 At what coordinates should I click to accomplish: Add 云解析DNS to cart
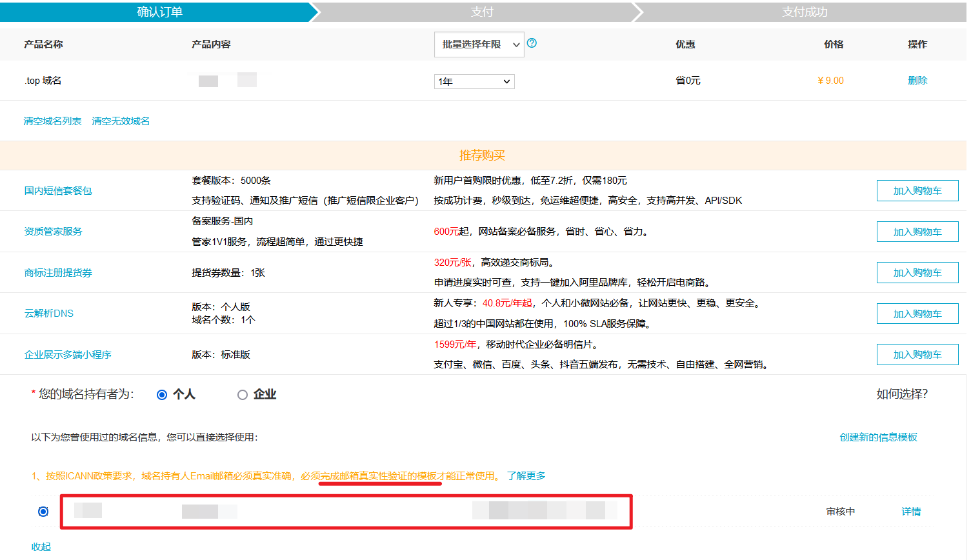917,314
